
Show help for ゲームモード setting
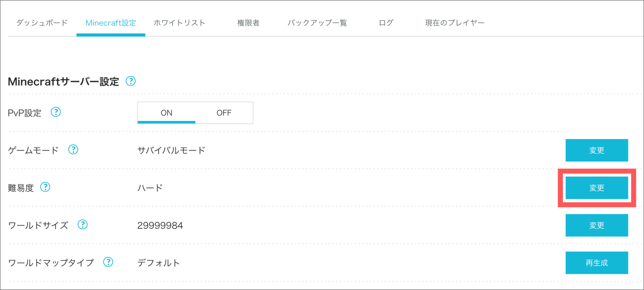click(x=73, y=150)
